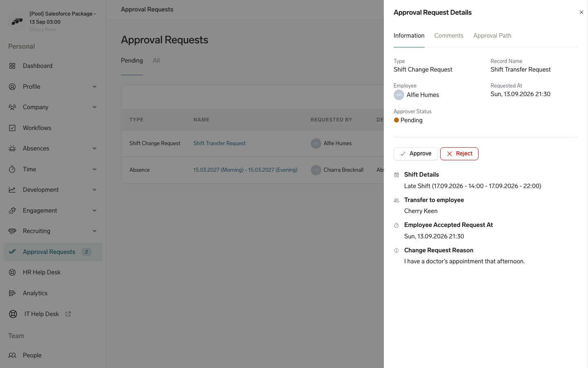Click the Approval Requests count badge

87,252
